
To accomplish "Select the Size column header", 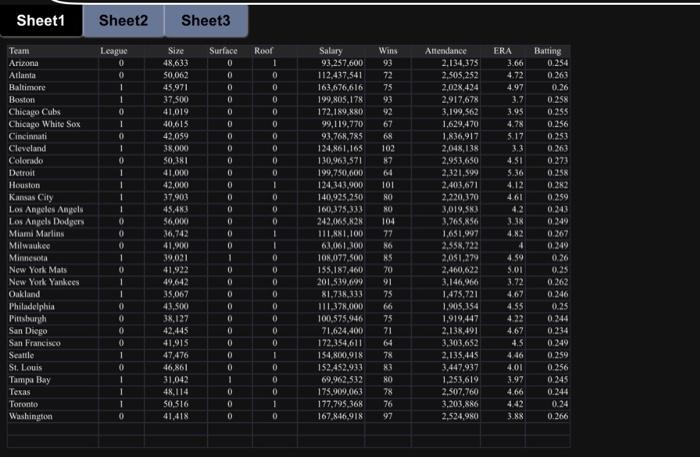I will (176, 51).
